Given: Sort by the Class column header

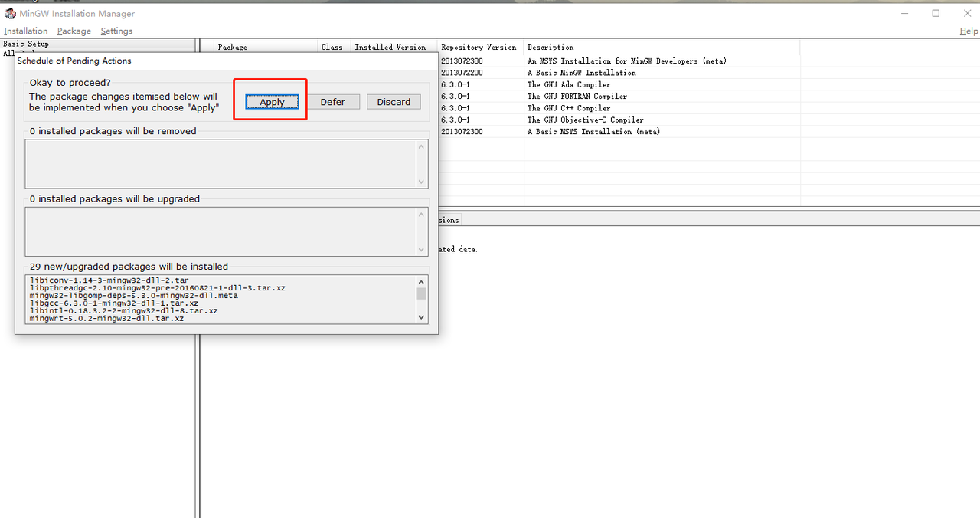Looking at the screenshot, I should (x=334, y=47).
